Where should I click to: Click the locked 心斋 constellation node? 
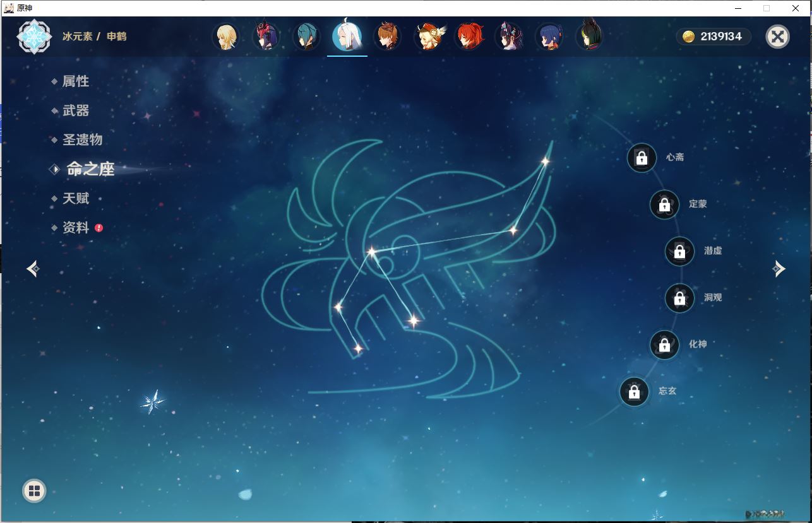(x=642, y=158)
